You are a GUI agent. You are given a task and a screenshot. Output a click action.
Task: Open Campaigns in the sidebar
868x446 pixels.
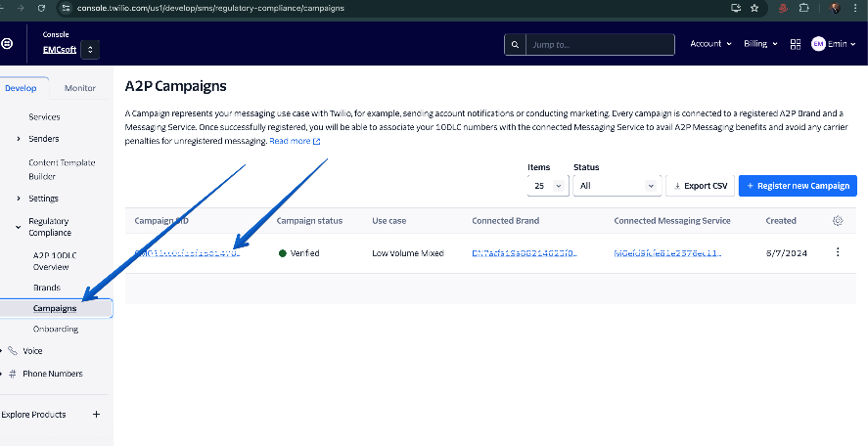click(x=54, y=308)
